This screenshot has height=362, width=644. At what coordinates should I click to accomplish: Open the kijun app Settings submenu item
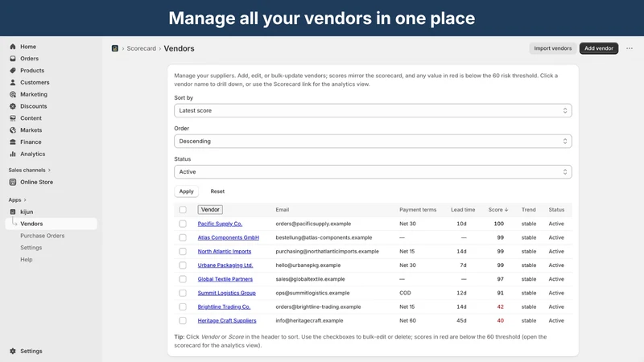pyautogui.click(x=31, y=248)
